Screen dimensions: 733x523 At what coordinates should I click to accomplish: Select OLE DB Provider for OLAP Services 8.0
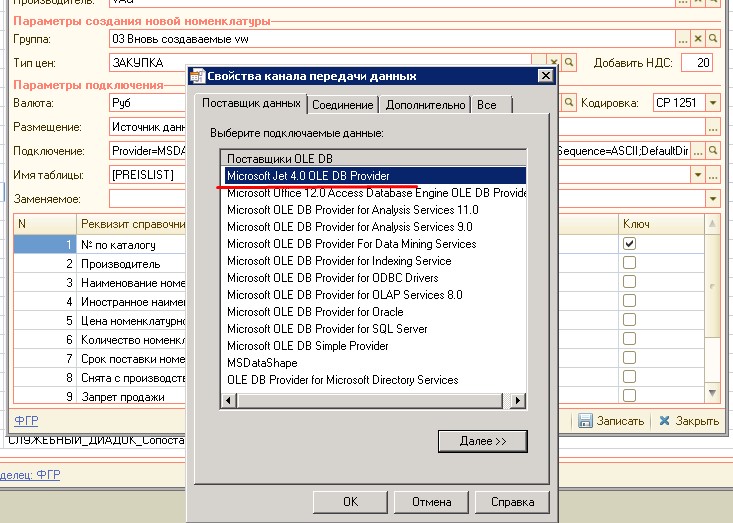345,295
